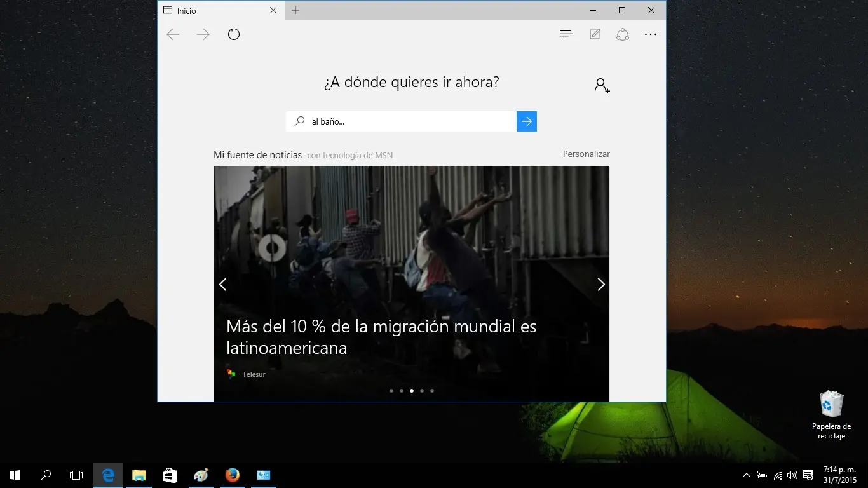Open the Personalizar news feed settings

tap(586, 154)
